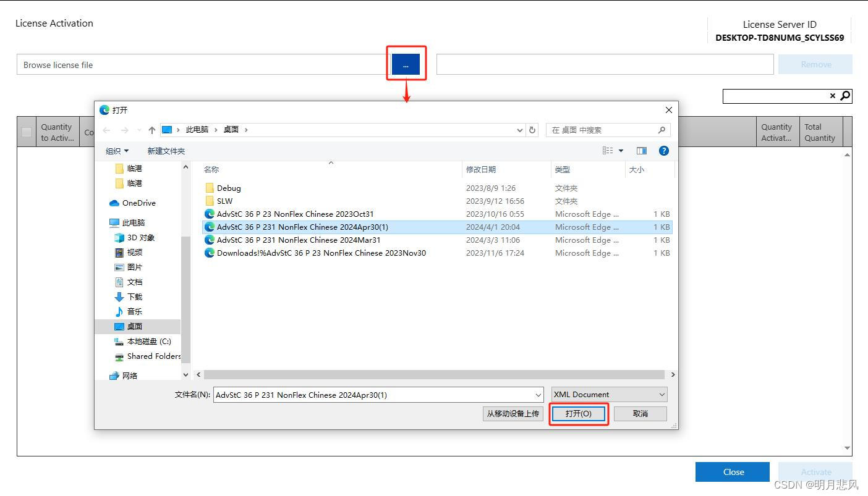Click the Remove button

pyautogui.click(x=815, y=64)
